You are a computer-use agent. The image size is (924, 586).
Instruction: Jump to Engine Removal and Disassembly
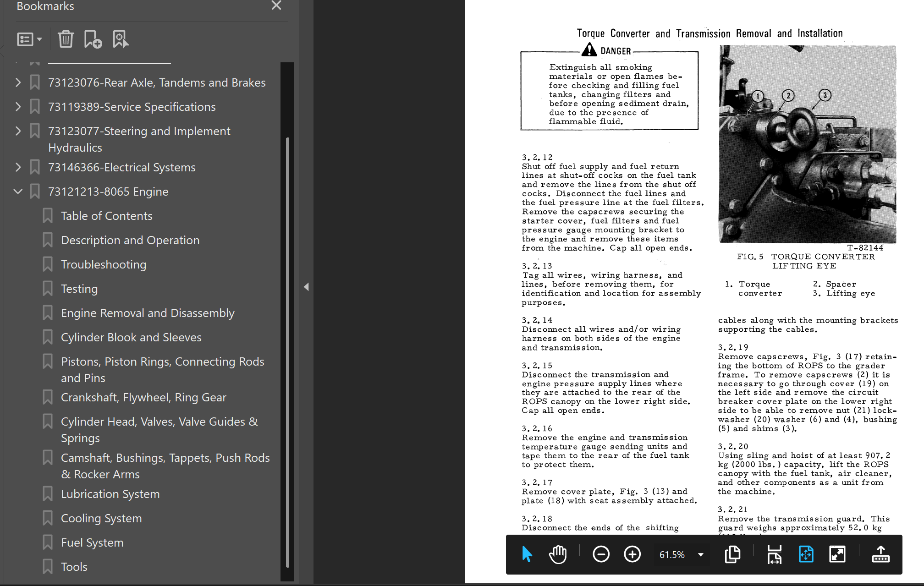coord(148,313)
